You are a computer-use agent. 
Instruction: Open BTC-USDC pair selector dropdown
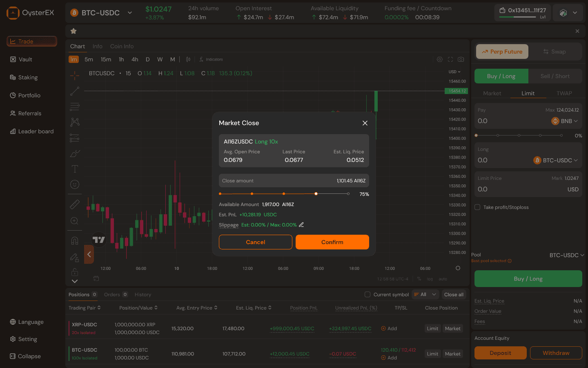click(x=101, y=13)
